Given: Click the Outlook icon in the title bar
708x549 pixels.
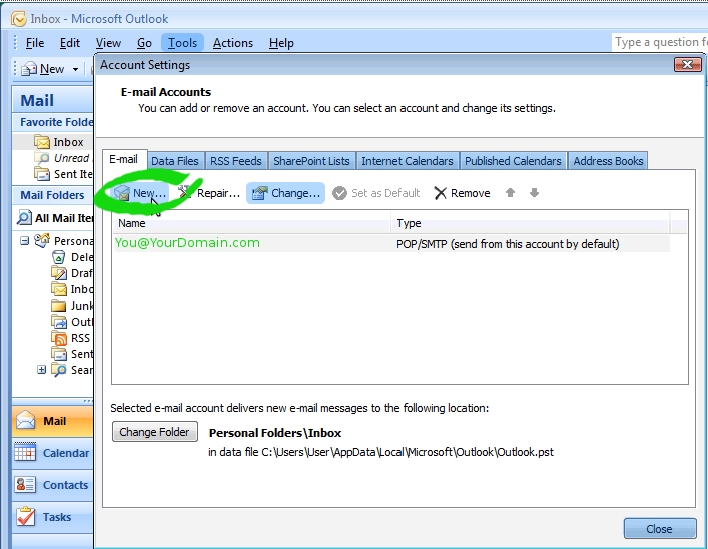Looking at the screenshot, I should click(19, 19).
